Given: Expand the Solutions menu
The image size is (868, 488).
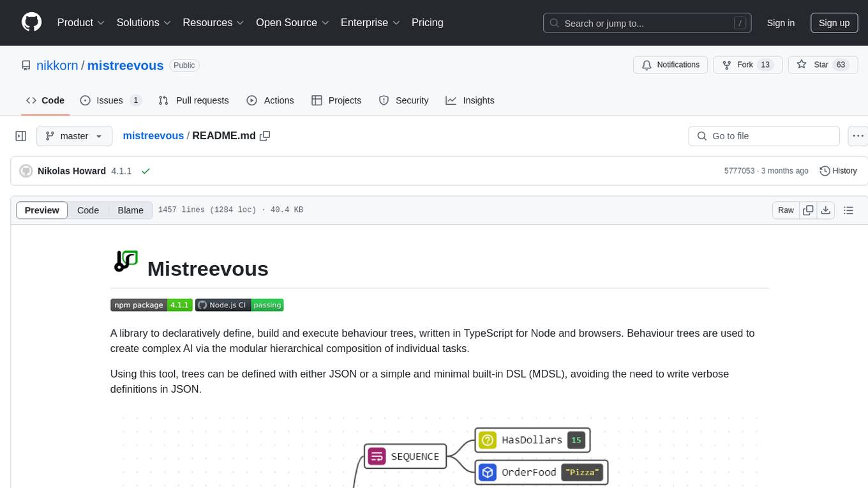Looking at the screenshot, I should [144, 22].
